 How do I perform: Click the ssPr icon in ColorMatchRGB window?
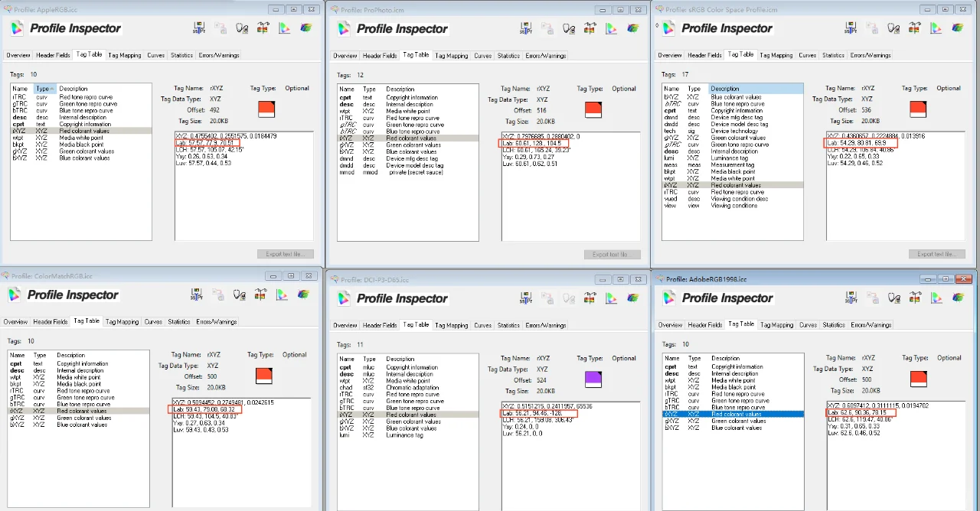tap(197, 295)
